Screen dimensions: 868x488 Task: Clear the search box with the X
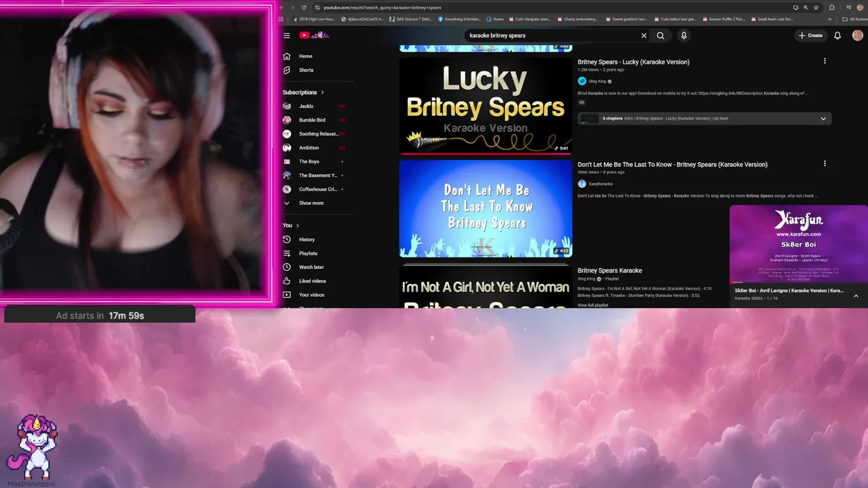644,35
